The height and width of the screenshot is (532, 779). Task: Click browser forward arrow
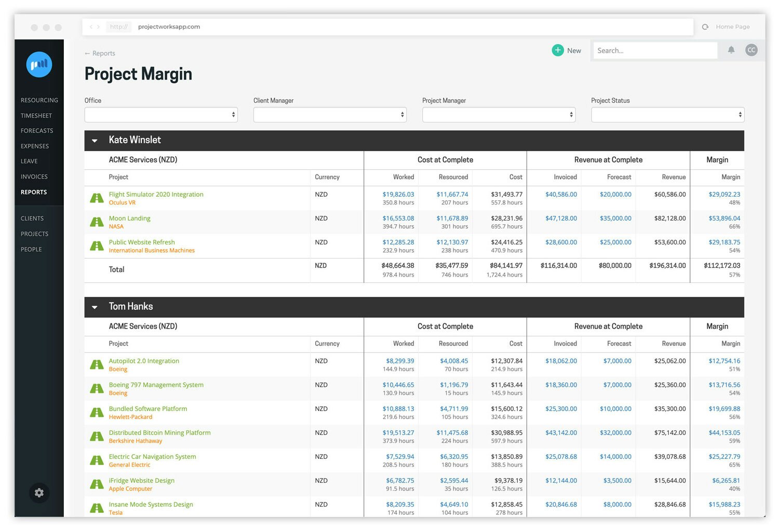[99, 27]
